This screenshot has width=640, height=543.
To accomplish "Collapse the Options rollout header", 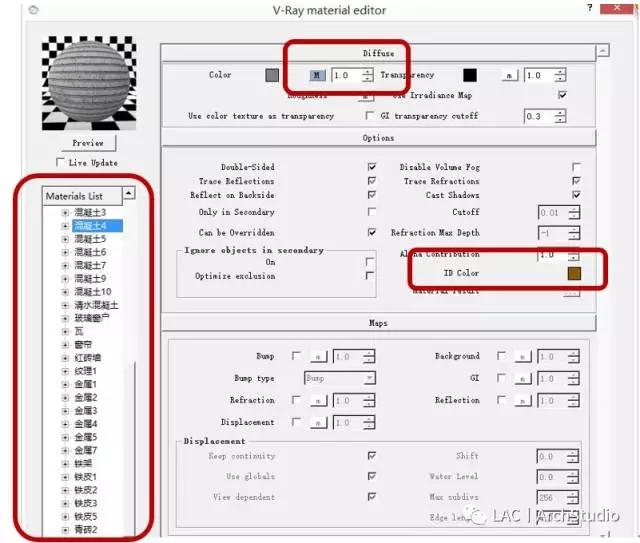I will coord(378,138).
